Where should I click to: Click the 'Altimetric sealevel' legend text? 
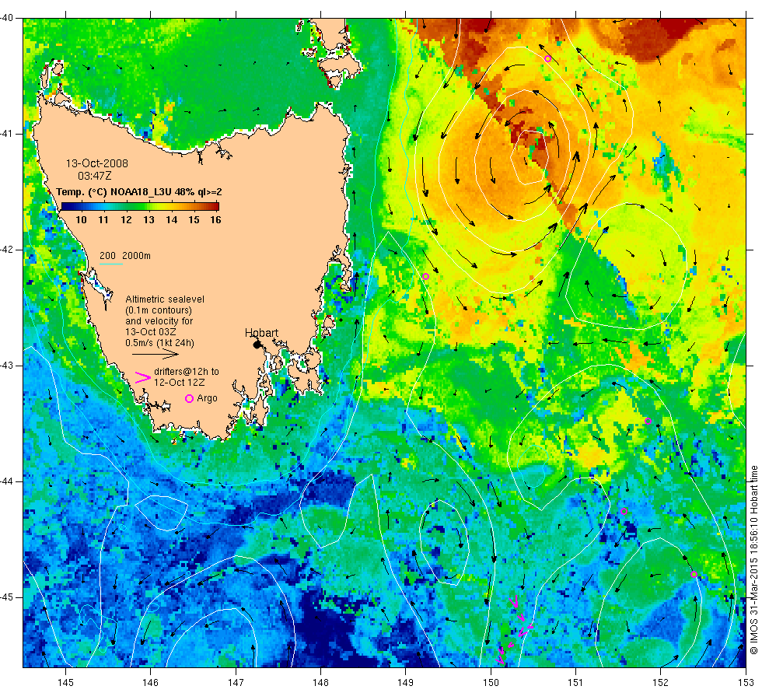(165, 299)
